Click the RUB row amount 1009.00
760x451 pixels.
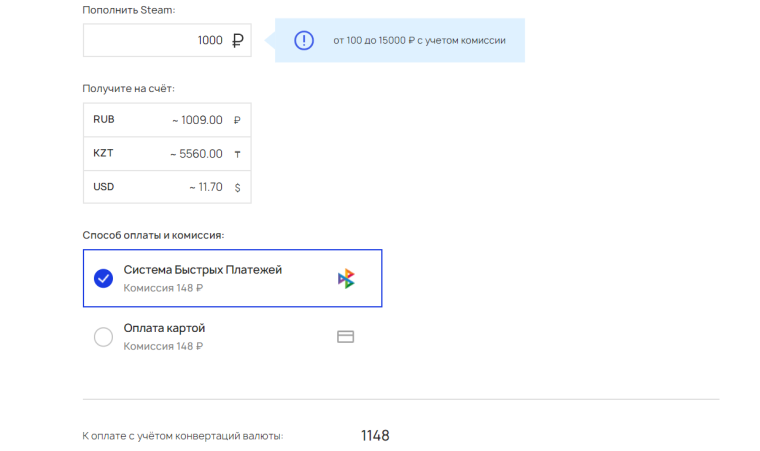tap(197, 120)
